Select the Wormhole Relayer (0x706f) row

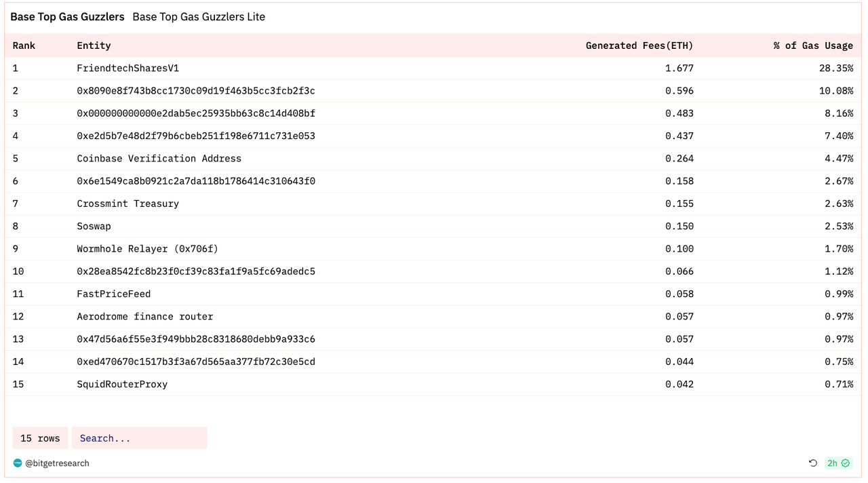[x=147, y=248]
